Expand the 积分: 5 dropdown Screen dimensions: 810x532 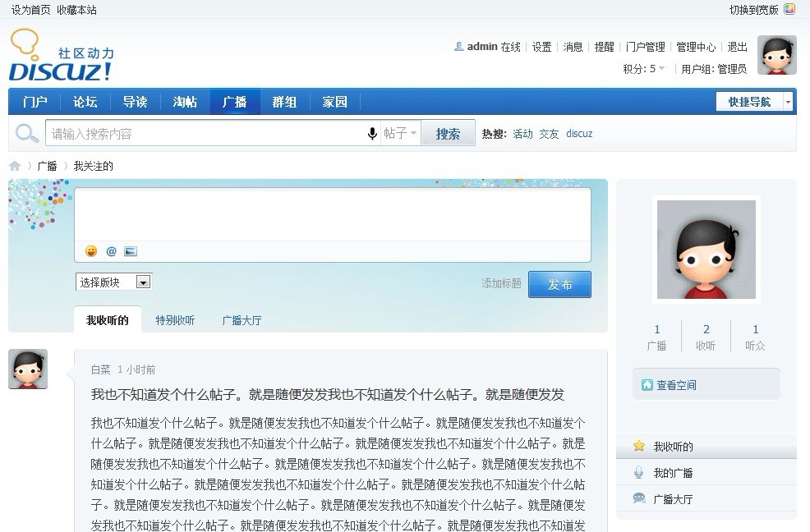(x=644, y=69)
